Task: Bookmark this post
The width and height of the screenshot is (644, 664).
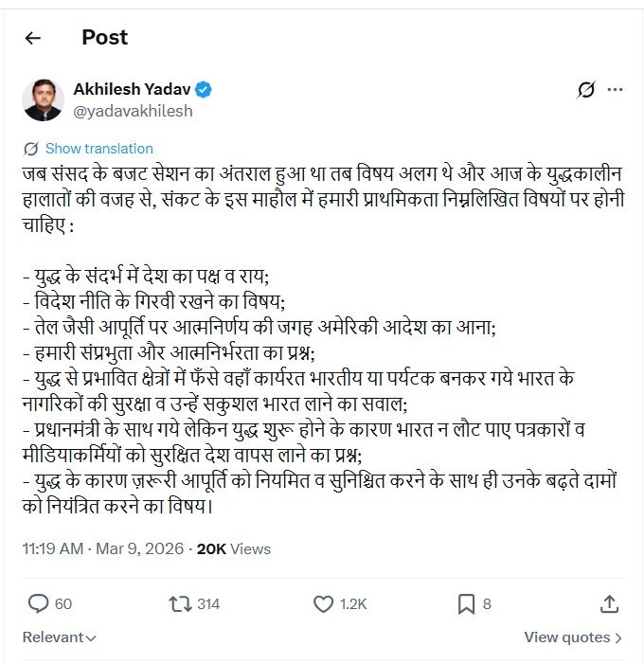Action: (x=466, y=603)
